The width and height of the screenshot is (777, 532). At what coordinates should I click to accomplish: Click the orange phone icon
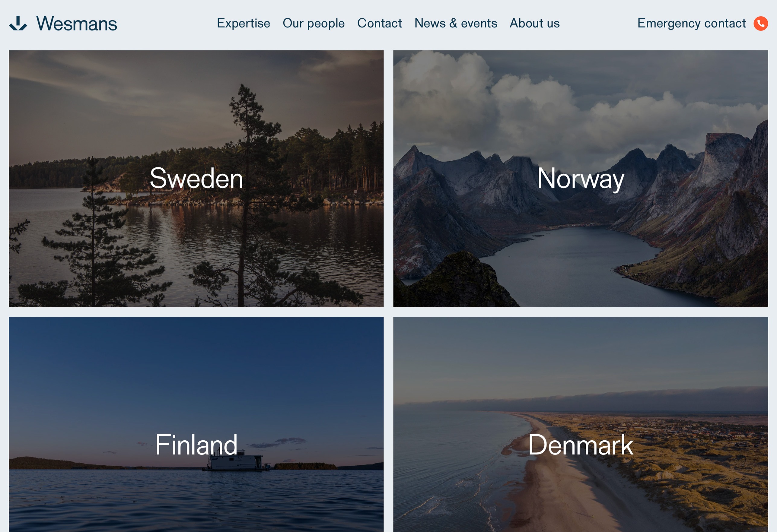[x=760, y=24]
